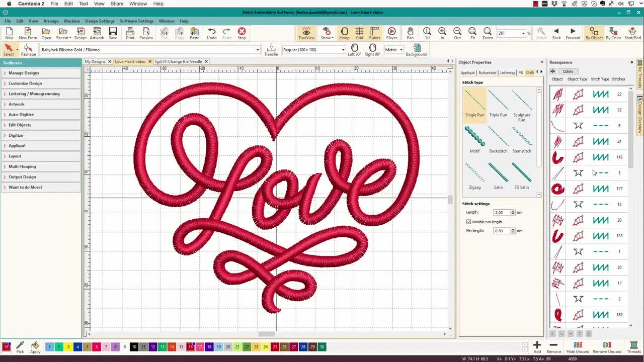
Task: Open the machine format dropdown
Action: tap(258, 50)
